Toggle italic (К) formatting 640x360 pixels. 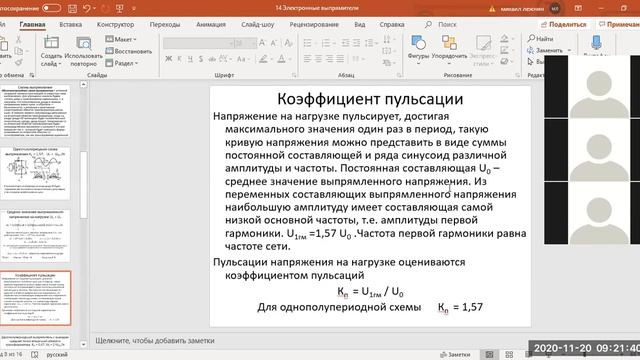click(x=180, y=59)
